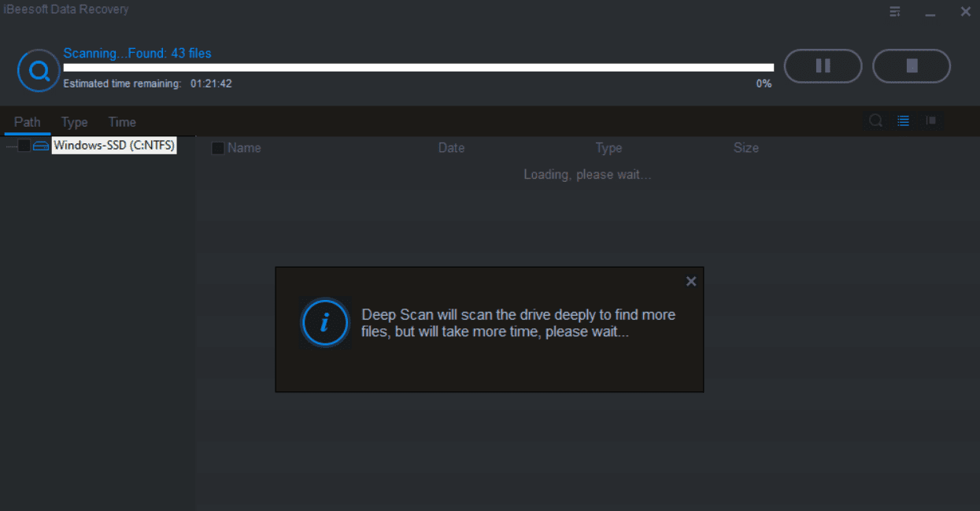The width and height of the screenshot is (980, 511).
Task: Switch to the Type tab
Action: tap(75, 122)
